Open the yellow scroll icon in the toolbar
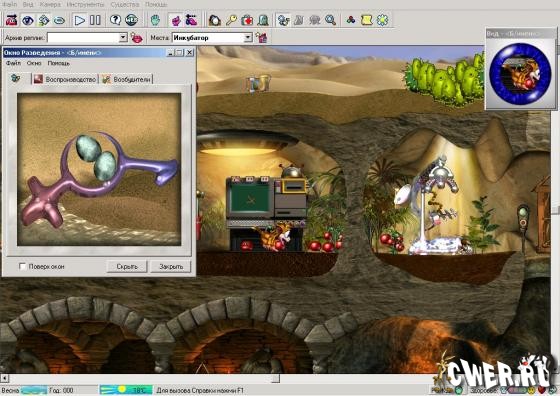The image size is (560, 396). 366,20
